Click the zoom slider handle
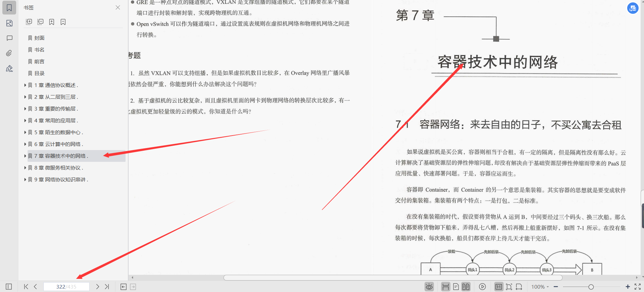The width and height of the screenshot is (644, 292). click(x=591, y=287)
